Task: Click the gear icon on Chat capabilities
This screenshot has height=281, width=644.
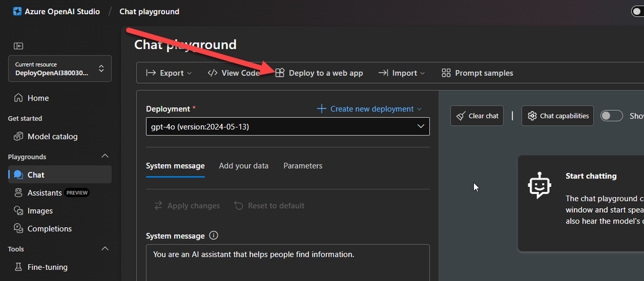Action: coord(532,116)
